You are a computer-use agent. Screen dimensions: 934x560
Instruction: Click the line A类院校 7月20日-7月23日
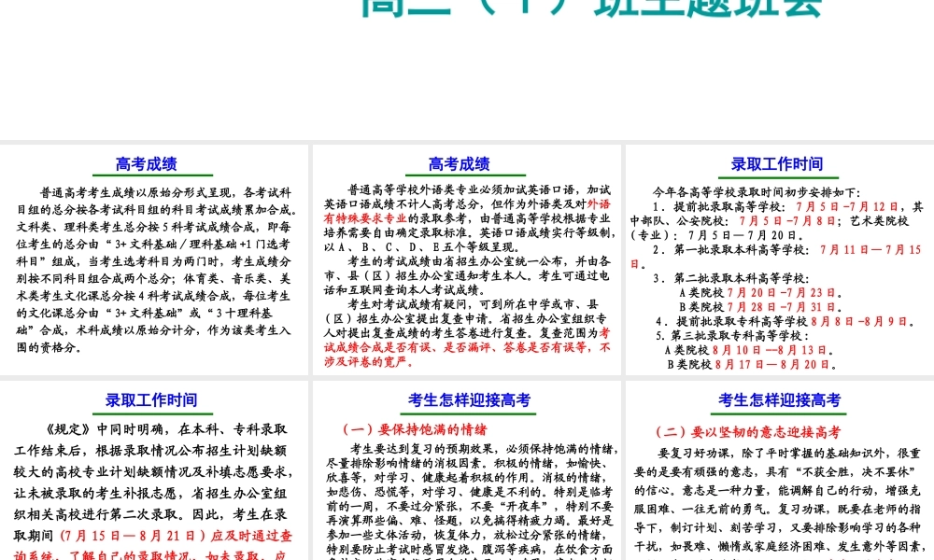pos(760,293)
